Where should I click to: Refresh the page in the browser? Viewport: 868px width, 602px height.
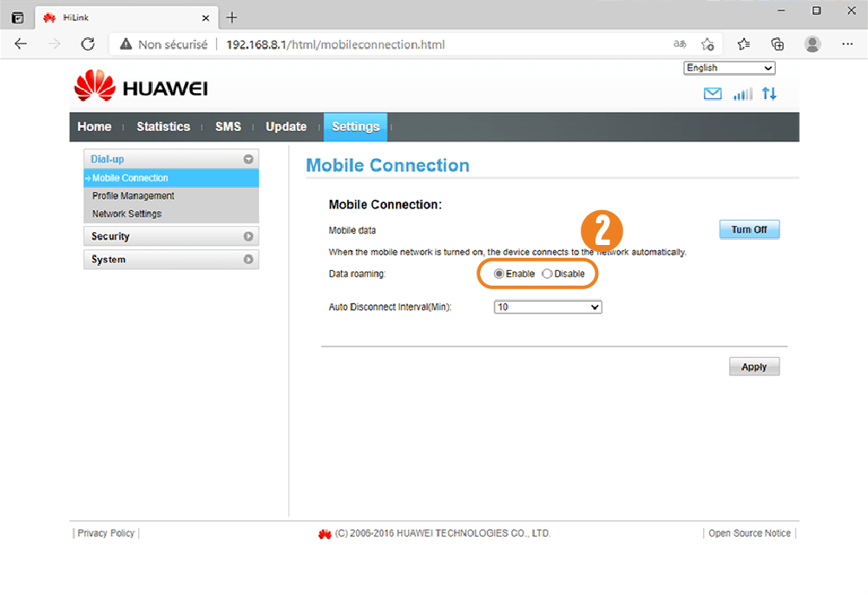(88, 44)
